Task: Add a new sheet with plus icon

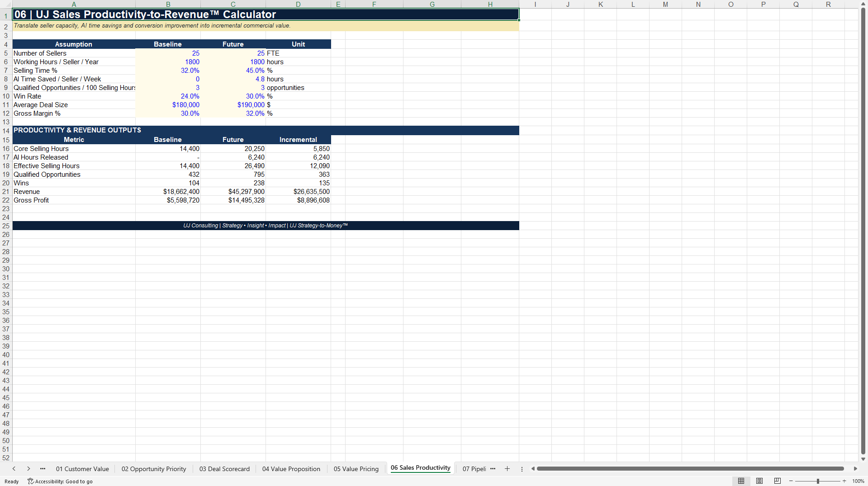Action: [507, 469]
